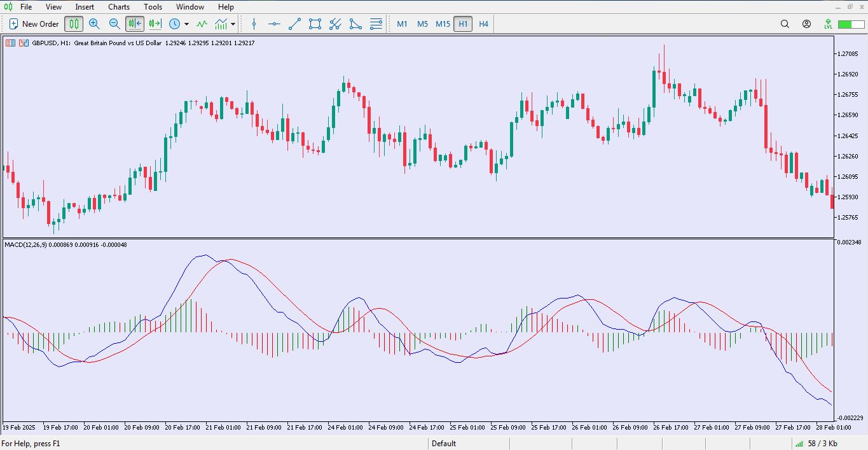This screenshot has height=450, width=868.
Task: Click the 1.27085 price scale label
Action: [x=848, y=54]
